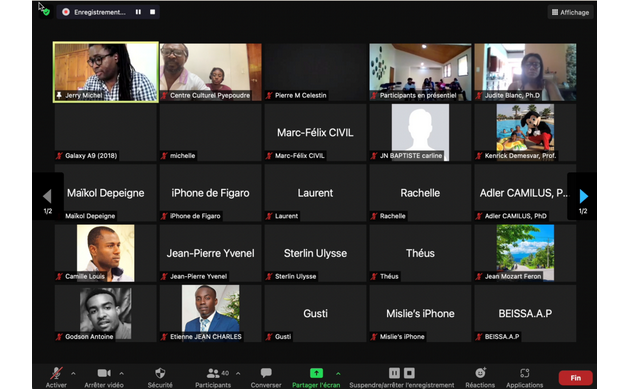Open the Affichage view menu
The width and height of the screenshot is (630, 389).
571,12
